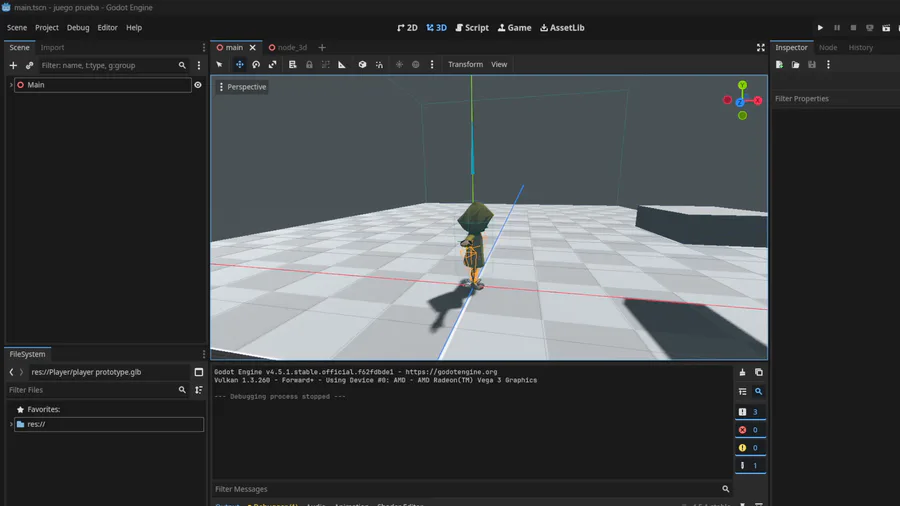Open the Project menu

click(x=46, y=28)
